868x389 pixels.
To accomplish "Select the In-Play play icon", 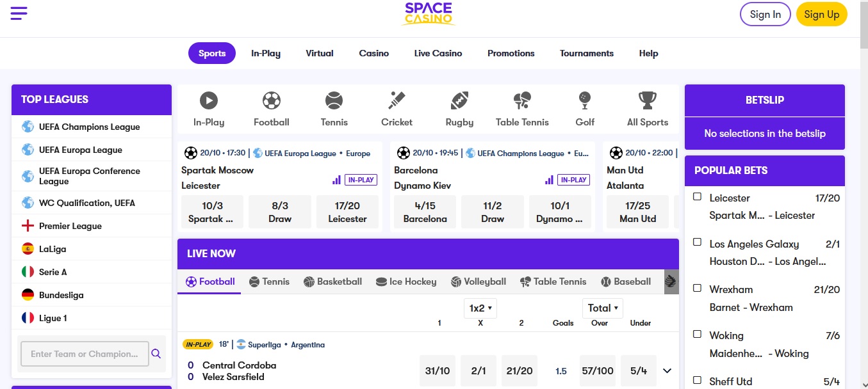I will point(208,100).
